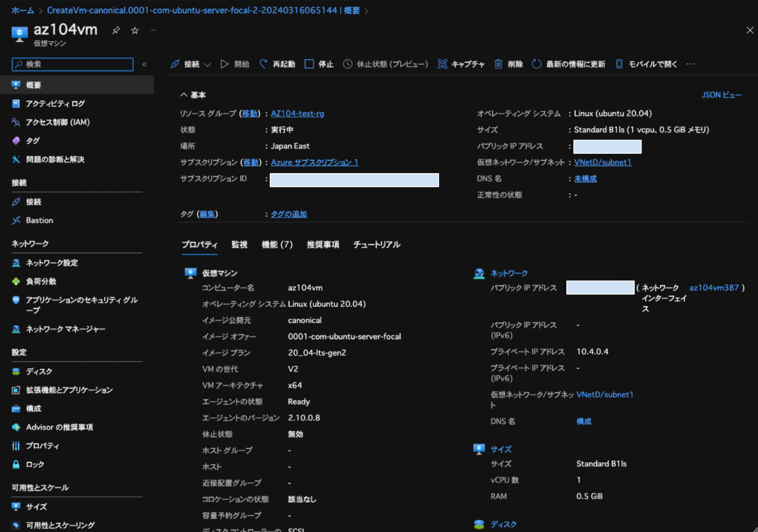Open VNetD/subnet1 link in the 基本 section
The height and width of the screenshot is (532, 758).
click(603, 162)
